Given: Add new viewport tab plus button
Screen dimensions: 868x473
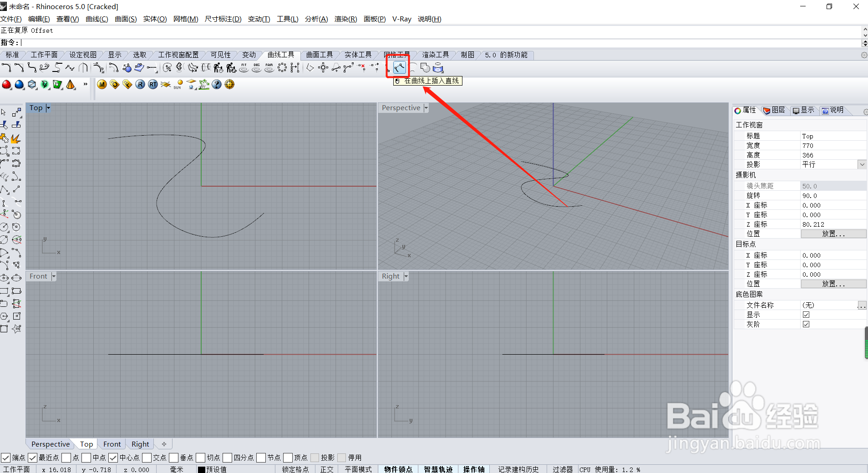Looking at the screenshot, I should pyautogui.click(x=164, y=444).
